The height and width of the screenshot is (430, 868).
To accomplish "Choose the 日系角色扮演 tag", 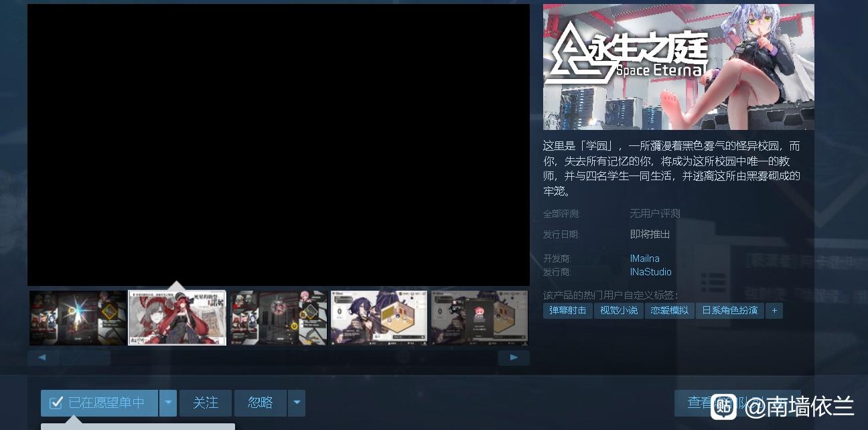I will [x=729, y=310].
